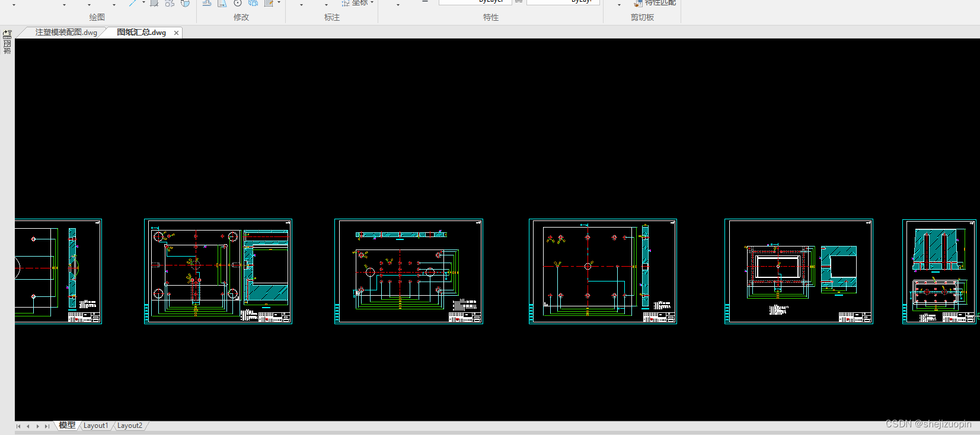The image size is (980, 435).
Task: Switch to the 注塑模装配图.dwg document tab
Action: coord(66,33)
